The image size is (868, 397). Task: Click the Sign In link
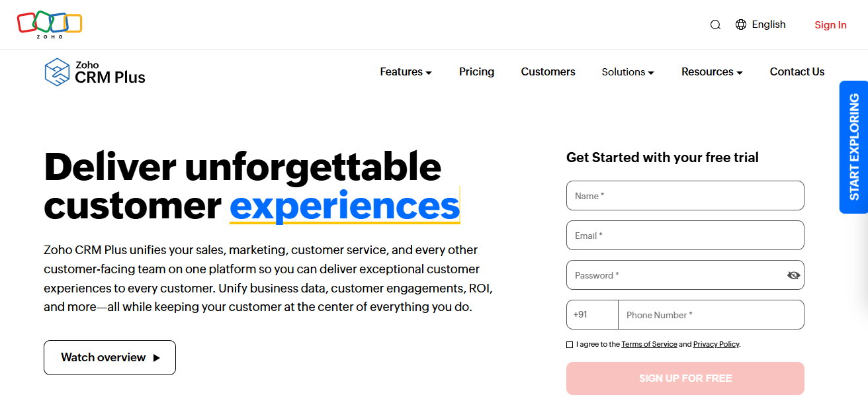pos(830,24)
